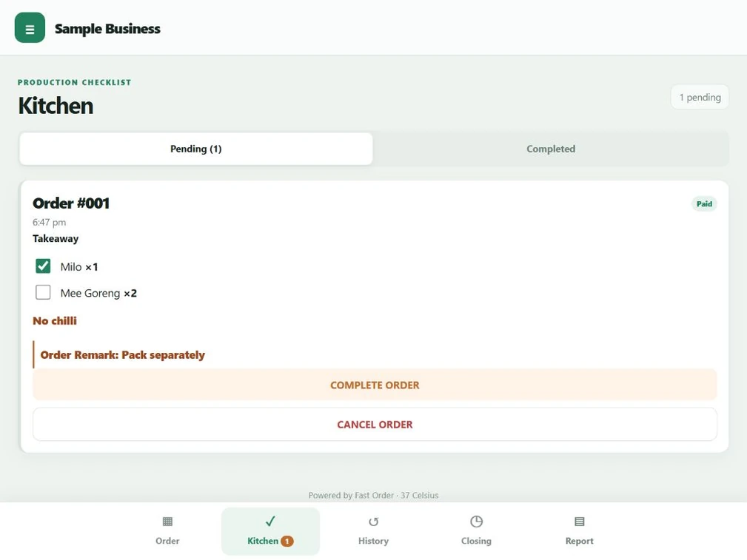The height and width of the screenshot is (560, 747).
Task: Click the Closing clock icon
Action: (476, 522)
